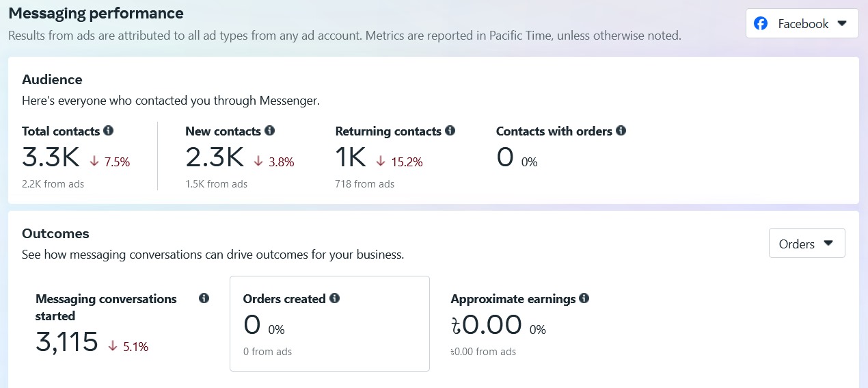The image size is (868, 388).
Task: Open the Returning contacts info tooltip icon
Action: (x=450, y=131)
